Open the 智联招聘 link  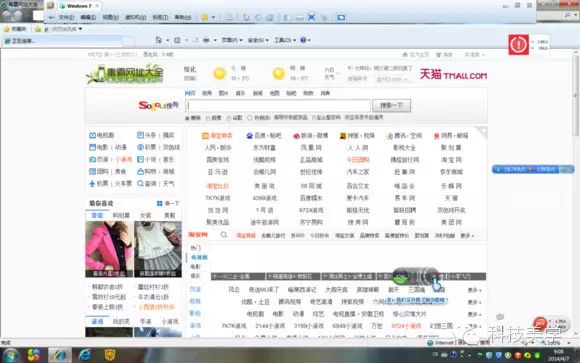coord(404,210)
